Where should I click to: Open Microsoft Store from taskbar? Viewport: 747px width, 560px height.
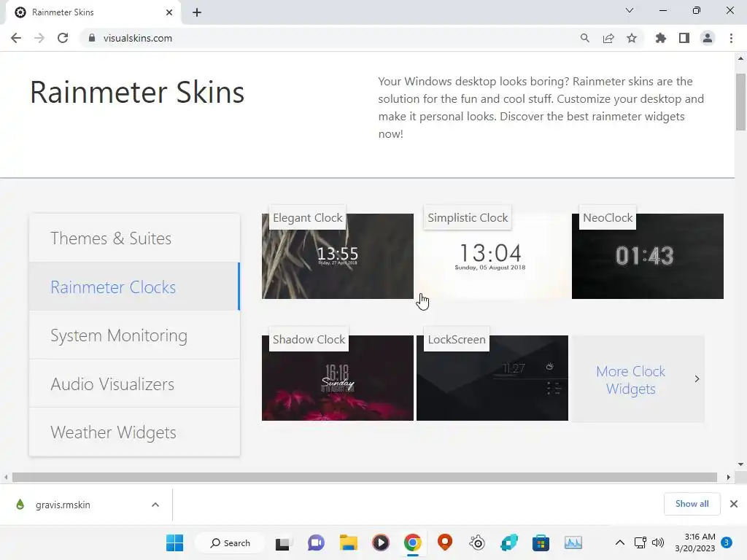(541, 542)
